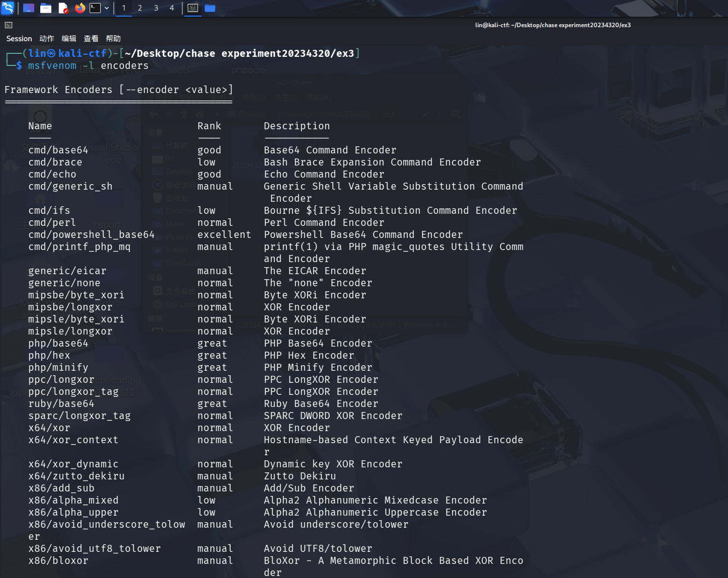Click the 'Name' column header

click(x=40, y=126)
